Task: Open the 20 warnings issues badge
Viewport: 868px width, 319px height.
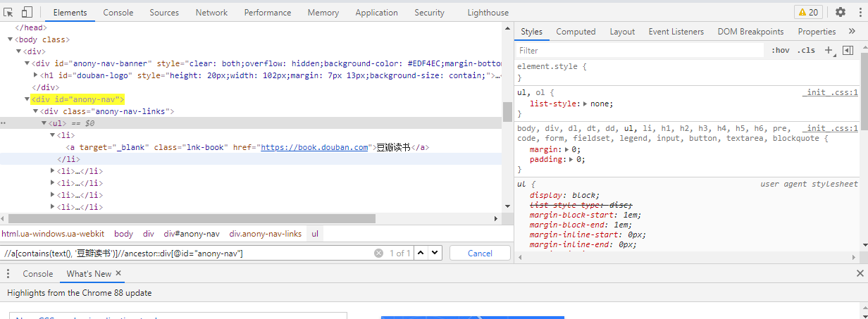Action: pyautogui.click(x=809, y=12)
